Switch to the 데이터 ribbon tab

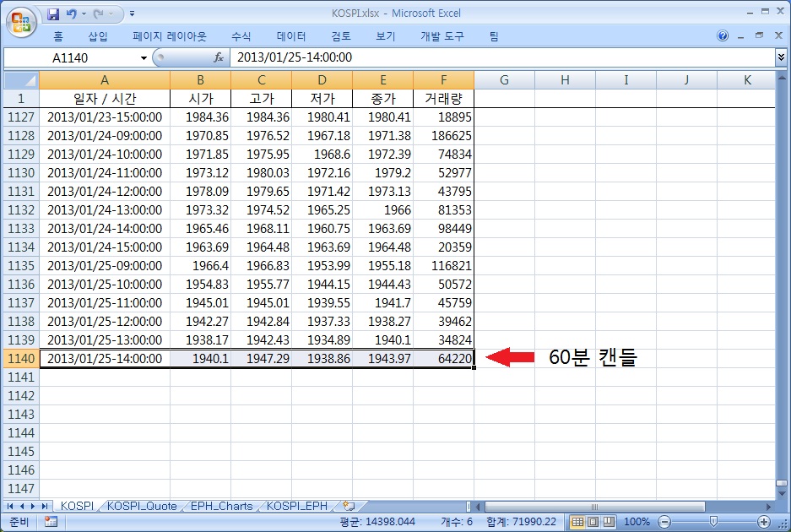290,36
